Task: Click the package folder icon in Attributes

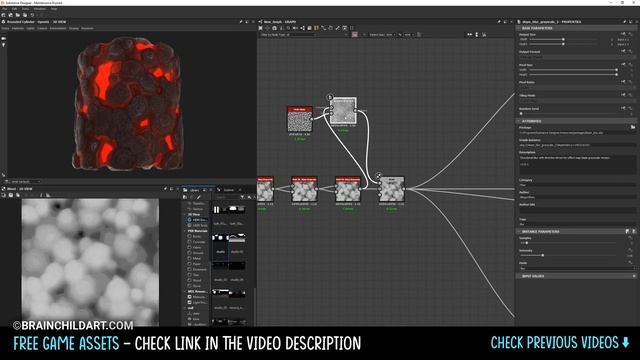Action: click(x=633, y=127)
